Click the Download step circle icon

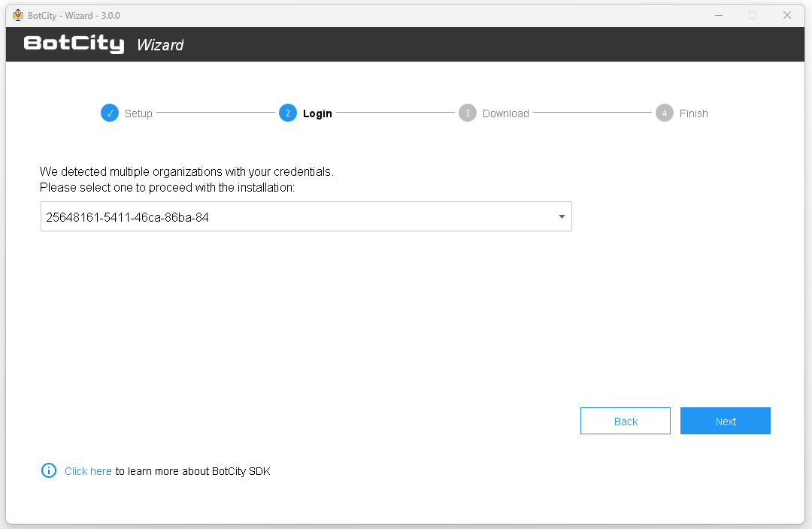click(x=468, y=113)
